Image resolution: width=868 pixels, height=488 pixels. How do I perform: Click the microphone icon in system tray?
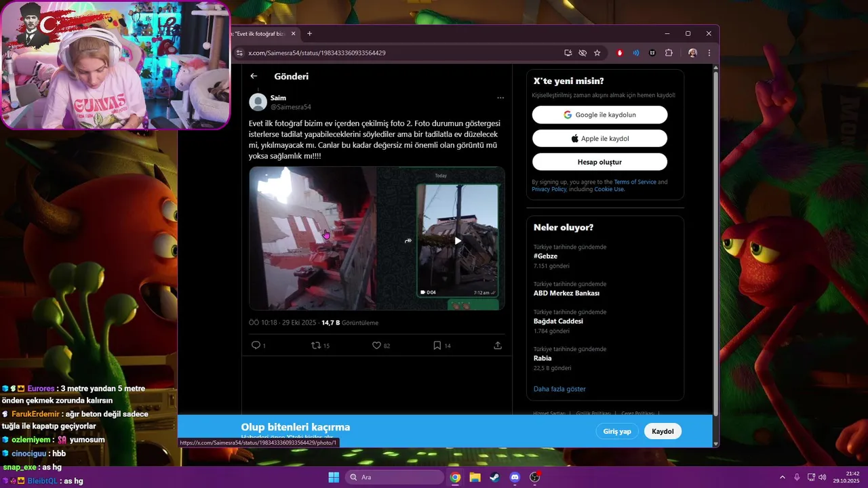(x=797, y=477)
